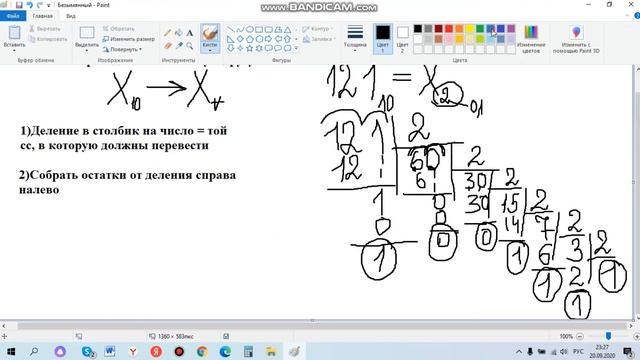Choose the straight line shape
This screenshot has width=640, height=360.
[231, 30]
